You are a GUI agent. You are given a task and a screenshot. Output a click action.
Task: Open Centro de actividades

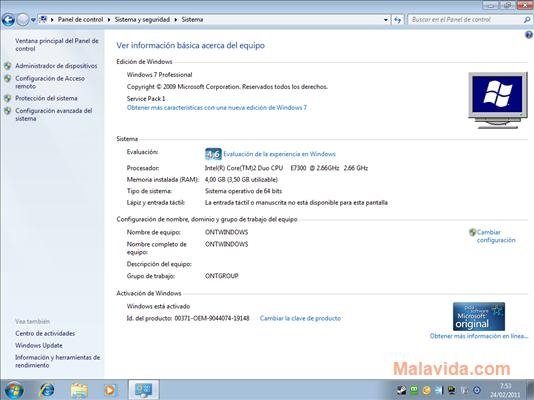[45, 333]
